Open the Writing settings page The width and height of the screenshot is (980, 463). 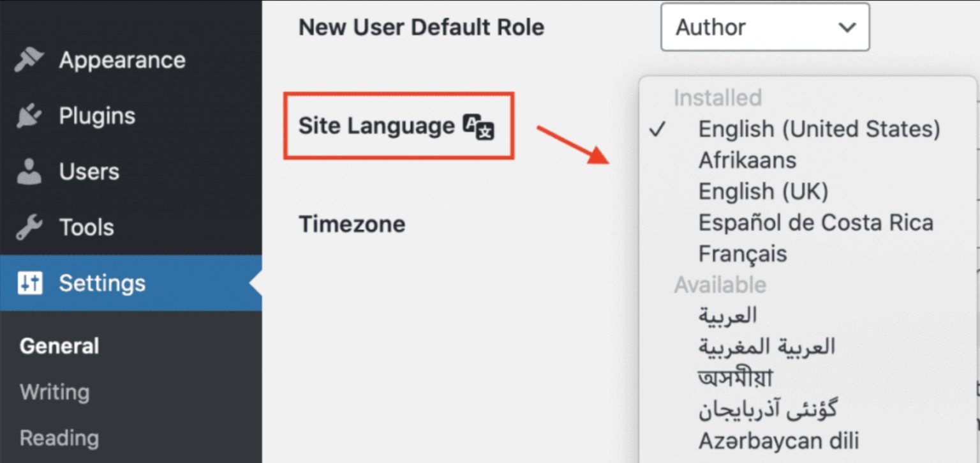(54, 391)
